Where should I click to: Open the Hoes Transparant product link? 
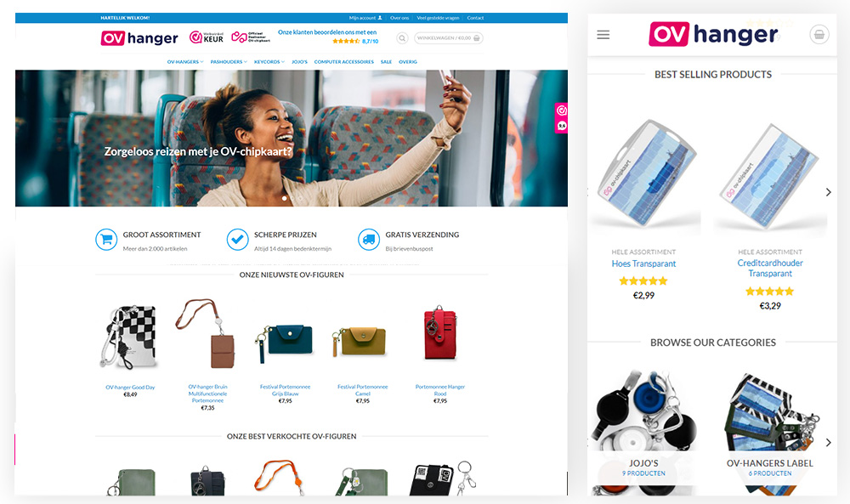click(x=644, y=264)
